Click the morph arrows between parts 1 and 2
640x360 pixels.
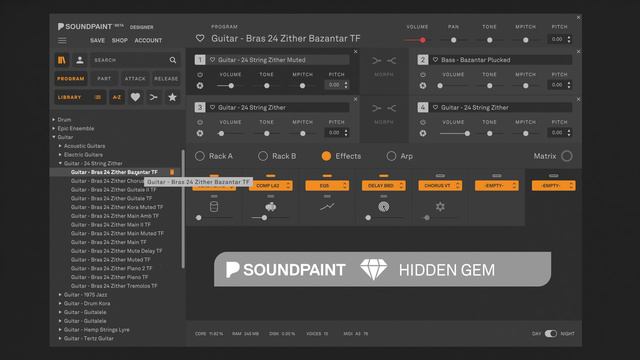click(384, 61)
